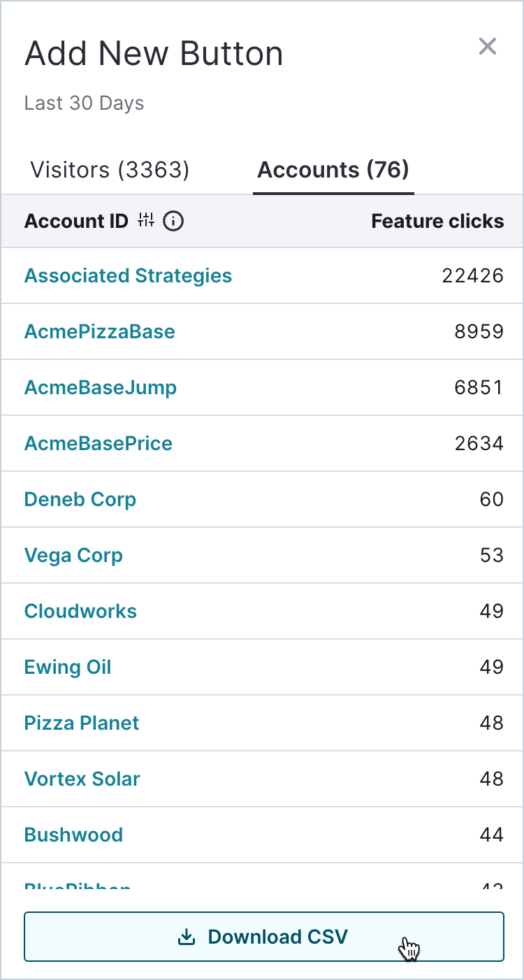Viewport: 524px width, 980px height.
Task: Click the Account ID column header
Action: point(76,222)
